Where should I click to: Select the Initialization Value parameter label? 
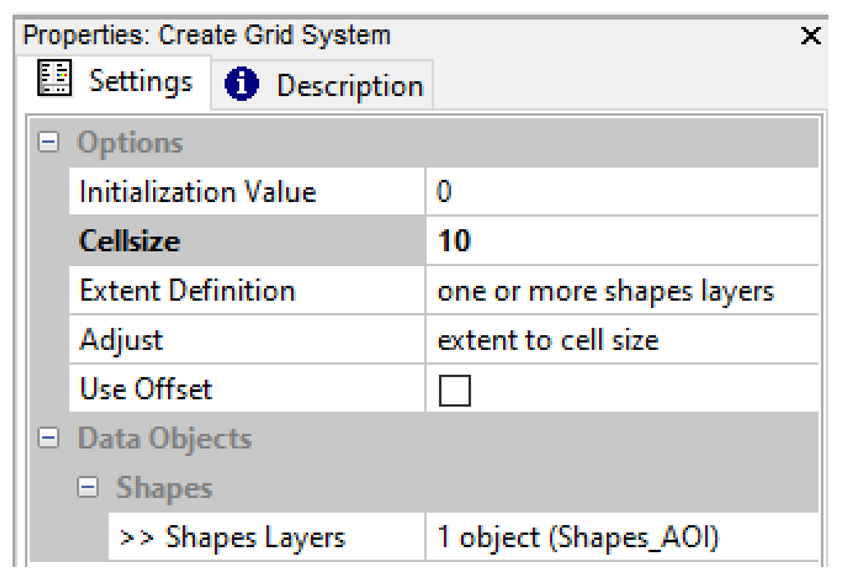point(197,192)
